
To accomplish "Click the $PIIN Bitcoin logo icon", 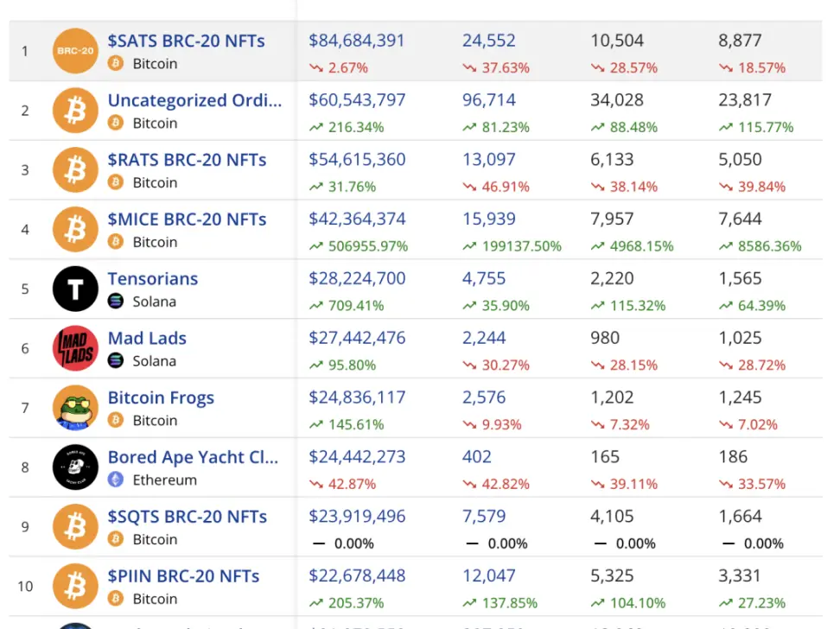I will coord(75,587).
